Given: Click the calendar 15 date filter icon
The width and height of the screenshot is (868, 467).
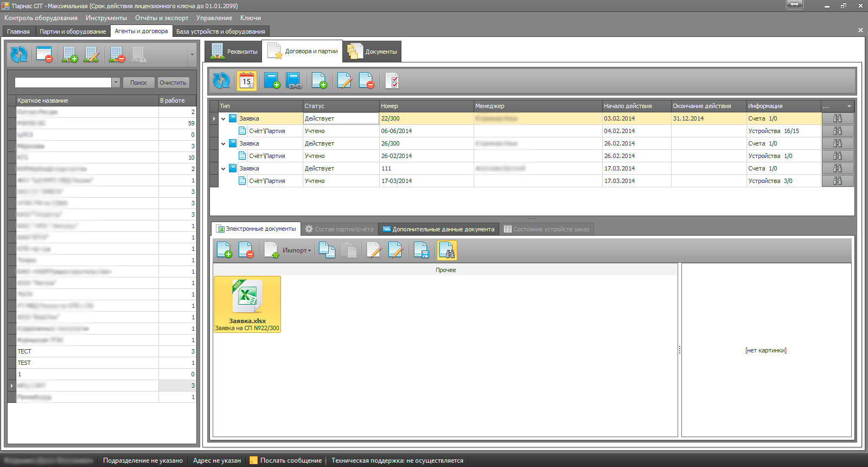Looking at the screenshot, I should pyautogui.click(x=247, y=81).
